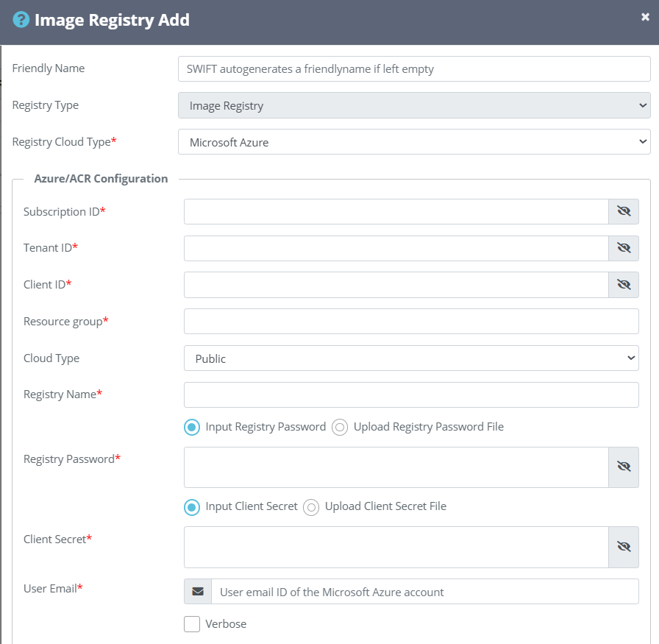This screenshot has height=644, width=659.
Task: Click the Subscription ID input field
Action: click(396, 211)
